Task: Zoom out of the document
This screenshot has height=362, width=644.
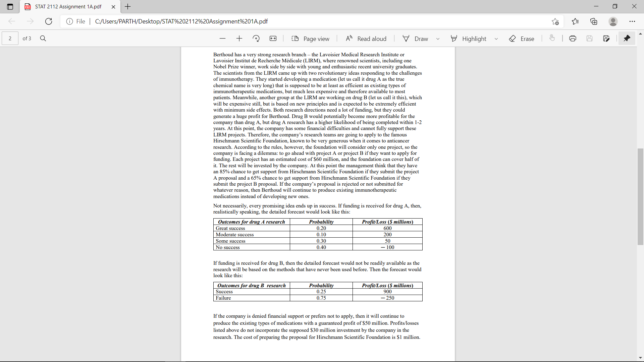Action: pyautogui.click(x=222, y=38)
